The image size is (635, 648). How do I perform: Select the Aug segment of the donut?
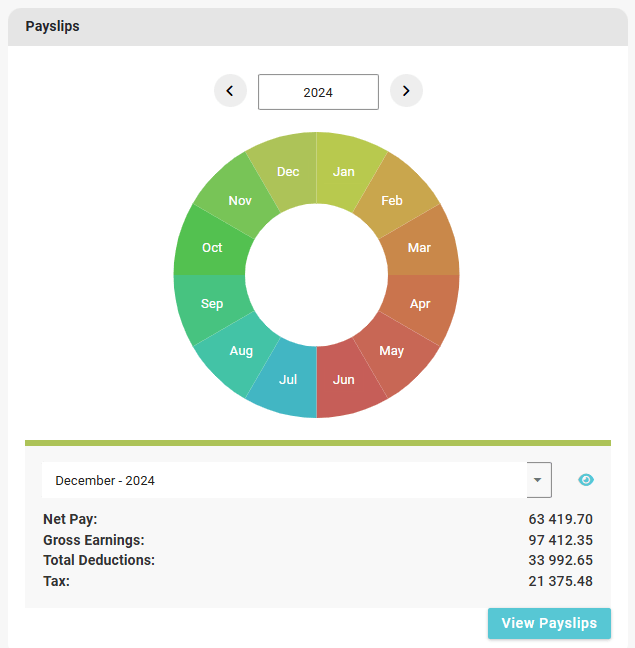(241, 350)
